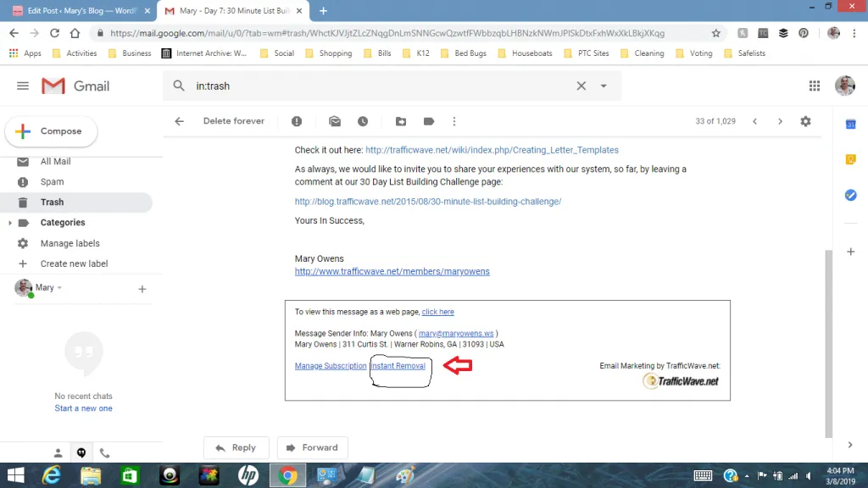Open File Explorer from taskbar
Viewport: 868px width, 488px height.
tap(91, 475)
